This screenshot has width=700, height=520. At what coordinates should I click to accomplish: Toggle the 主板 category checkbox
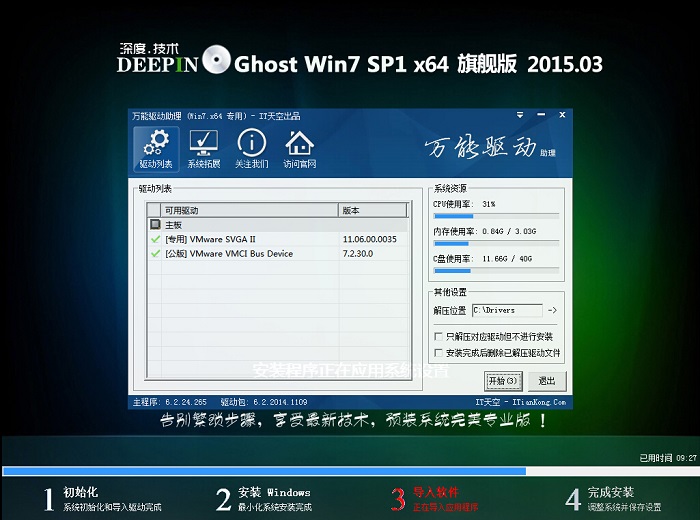pyautogui.click(x=155, y=226)
